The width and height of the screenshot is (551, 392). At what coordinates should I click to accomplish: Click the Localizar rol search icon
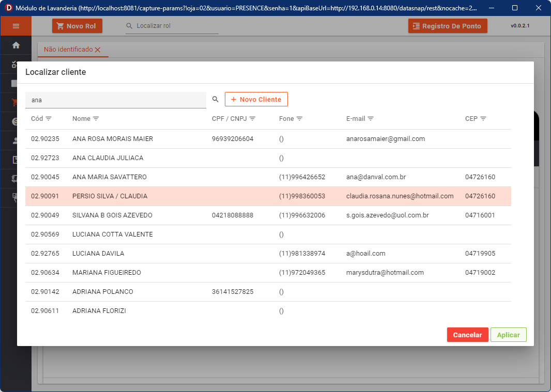click(x=129, y=26)
